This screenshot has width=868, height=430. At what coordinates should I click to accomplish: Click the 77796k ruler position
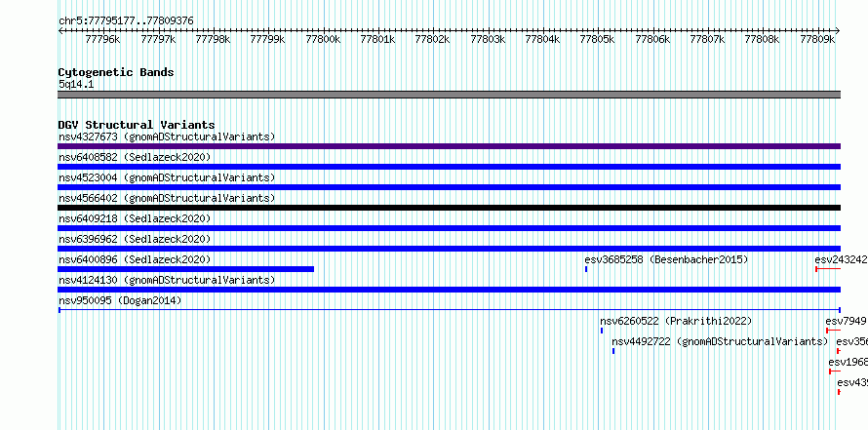103,39
